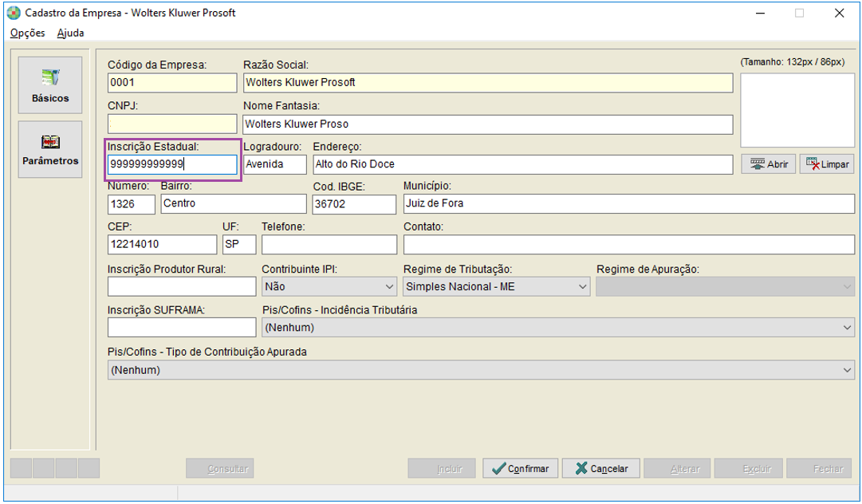Viewport: 862px width, 504px height.
Task: Open the Básicos section
Action: (50, 85)
